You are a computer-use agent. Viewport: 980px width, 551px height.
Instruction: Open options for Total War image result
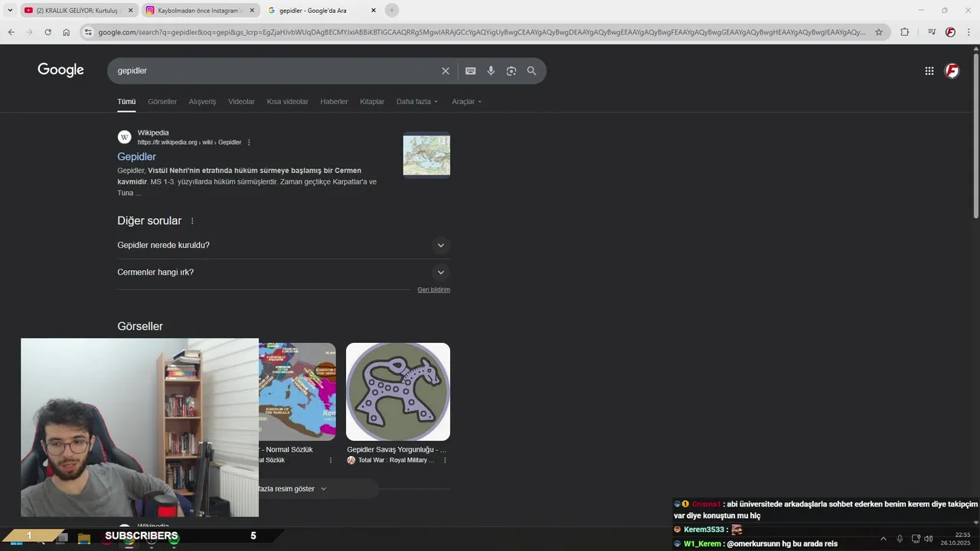(x=445, y=460)
